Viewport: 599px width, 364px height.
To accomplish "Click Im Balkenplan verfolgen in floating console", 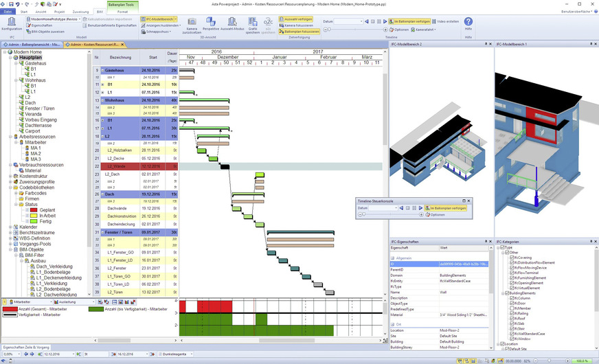I will pyautogui.click(x=447, y=207).
